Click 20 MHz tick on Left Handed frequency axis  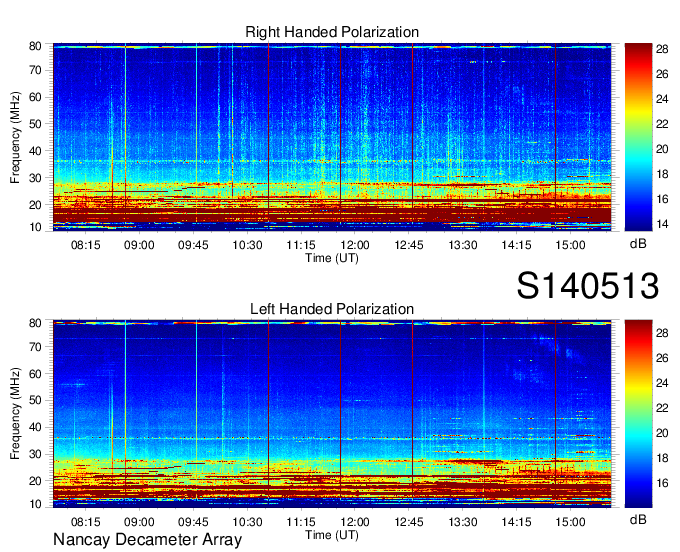point(35,481)
